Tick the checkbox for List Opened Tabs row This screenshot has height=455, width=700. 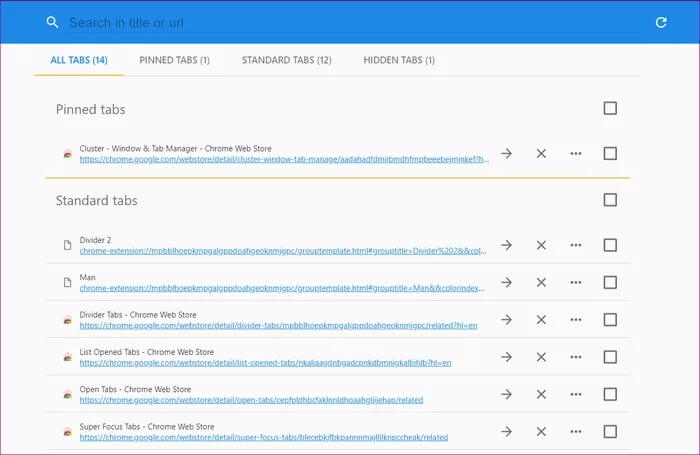click(610, 357)
